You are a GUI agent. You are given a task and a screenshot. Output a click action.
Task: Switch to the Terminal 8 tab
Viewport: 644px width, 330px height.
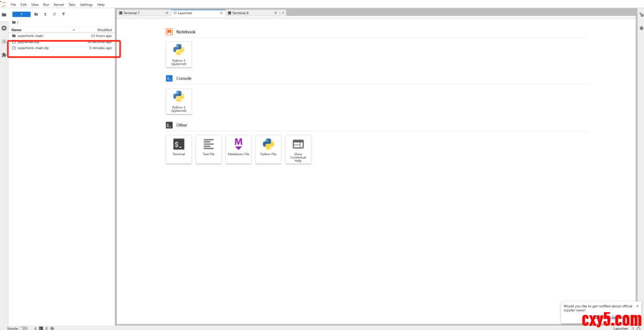[x=240, y=13]
